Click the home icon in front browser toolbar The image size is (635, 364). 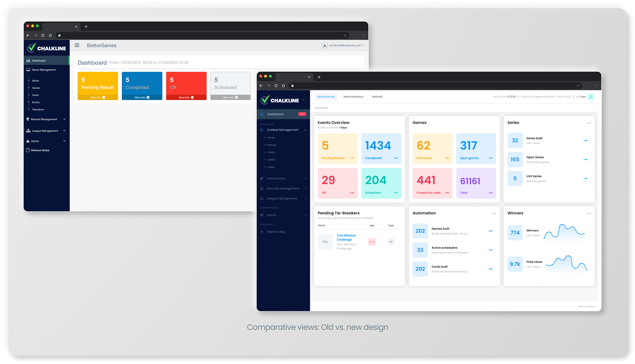(x=283, y=86)
